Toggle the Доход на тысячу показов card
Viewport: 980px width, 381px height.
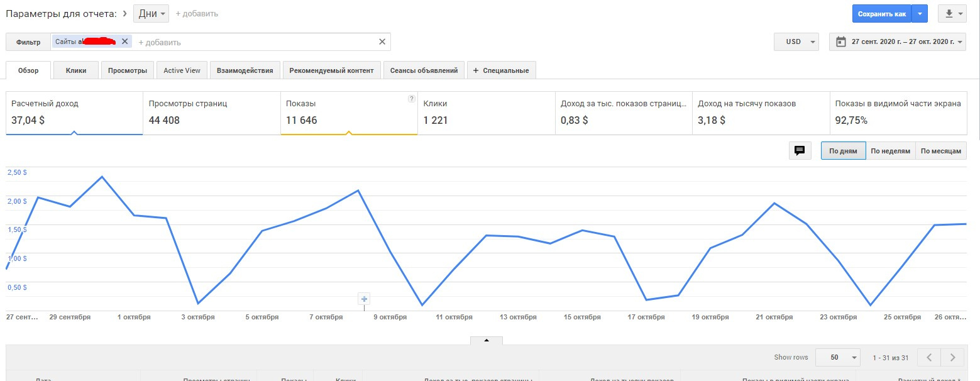[x=761, y=113]
